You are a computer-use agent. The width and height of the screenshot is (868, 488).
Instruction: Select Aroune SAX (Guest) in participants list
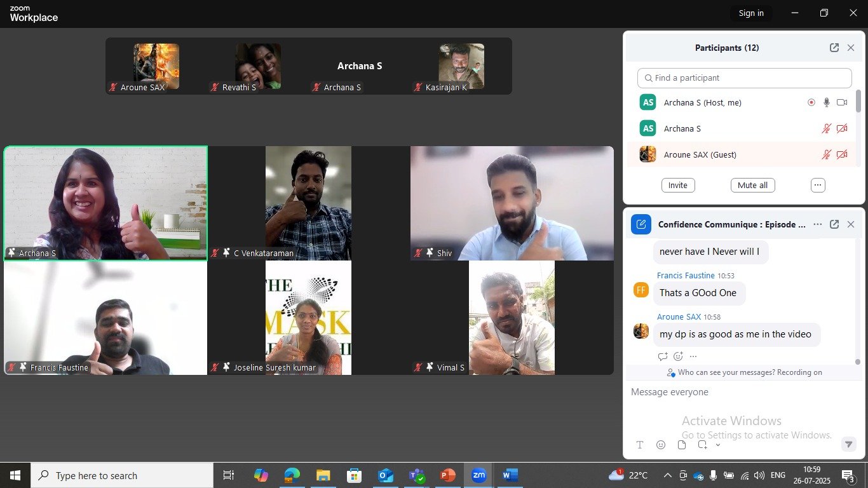(x=700, y=154)
